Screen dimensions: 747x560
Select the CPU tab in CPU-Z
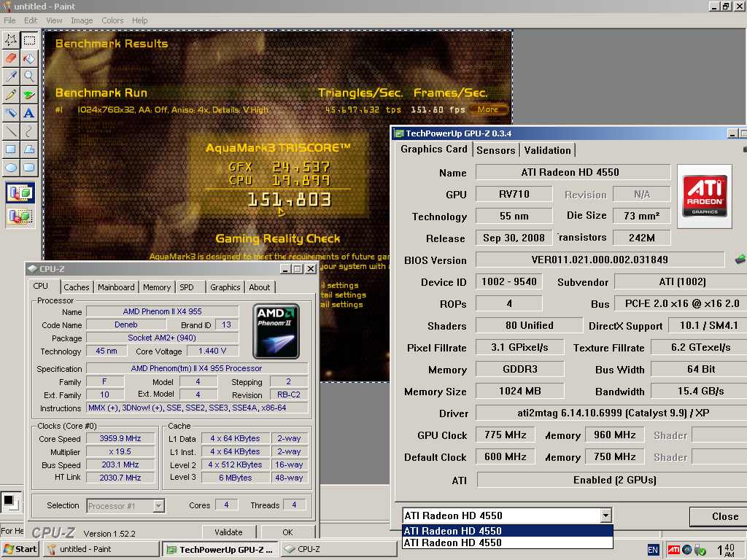[x=41, y=286]
